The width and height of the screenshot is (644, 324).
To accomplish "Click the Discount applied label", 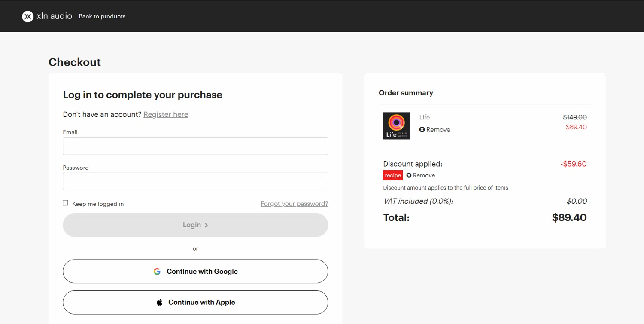I will click(413, 164).
